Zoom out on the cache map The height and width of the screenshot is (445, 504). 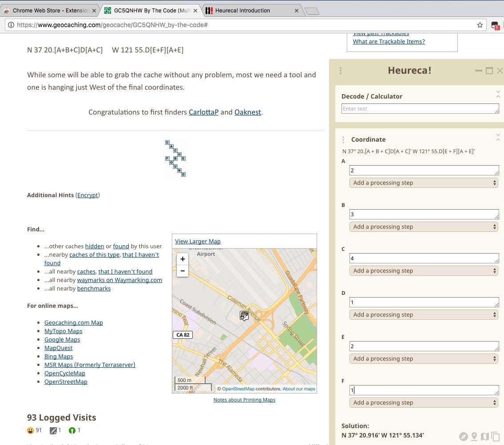[183, 271]
